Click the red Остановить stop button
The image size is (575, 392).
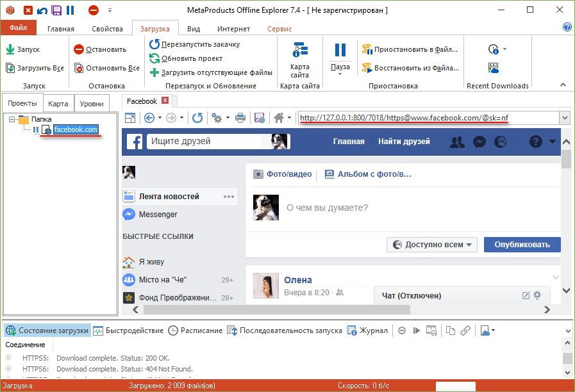(x=100, y=49)
